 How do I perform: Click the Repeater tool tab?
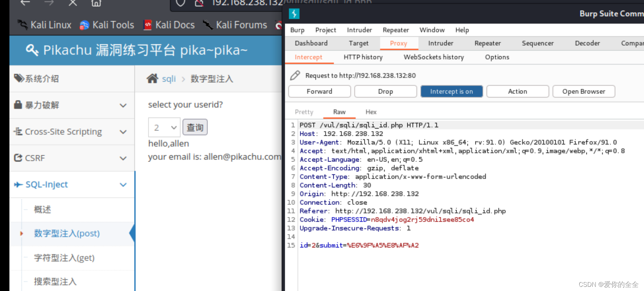[x=488, y=43]
